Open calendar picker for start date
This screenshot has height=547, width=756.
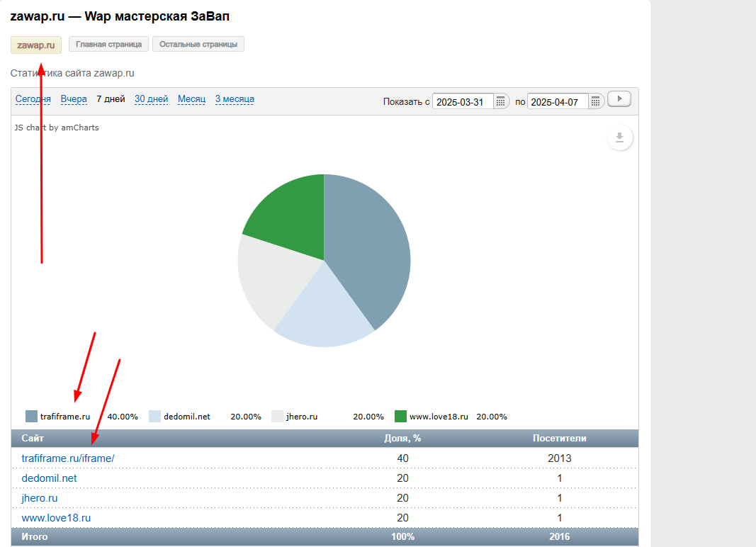pos(501,101)
